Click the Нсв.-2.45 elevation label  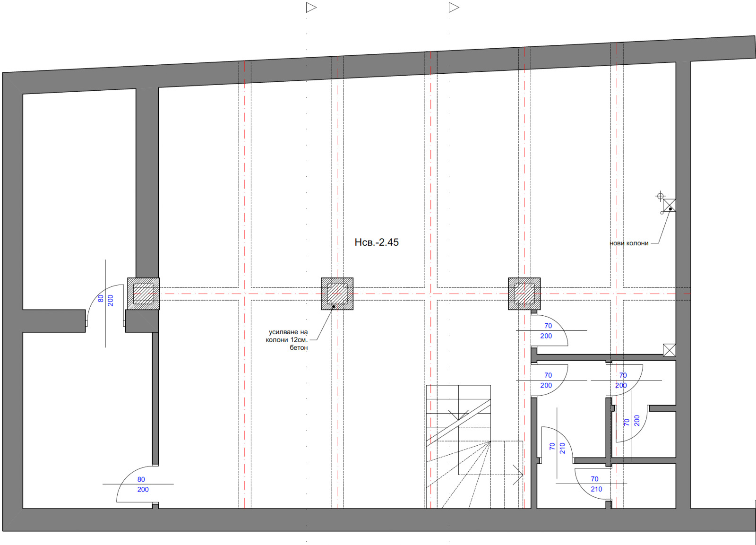[377, 242]
